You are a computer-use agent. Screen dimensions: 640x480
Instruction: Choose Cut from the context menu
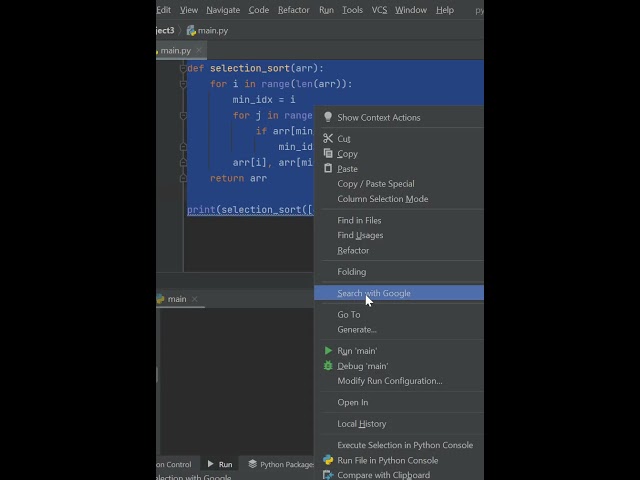[x=399, y=139]
